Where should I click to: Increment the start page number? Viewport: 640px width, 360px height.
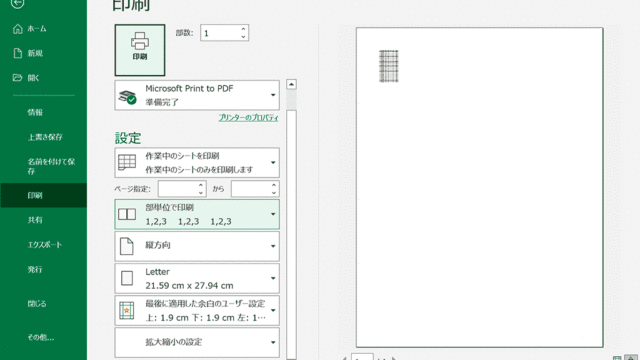(201, 185)
